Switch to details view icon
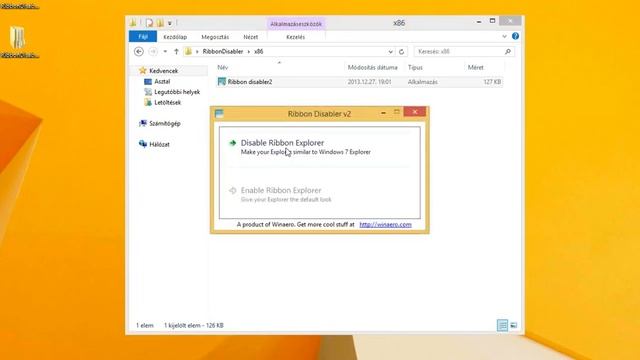 pyautogui.click(x=502, y=325)
